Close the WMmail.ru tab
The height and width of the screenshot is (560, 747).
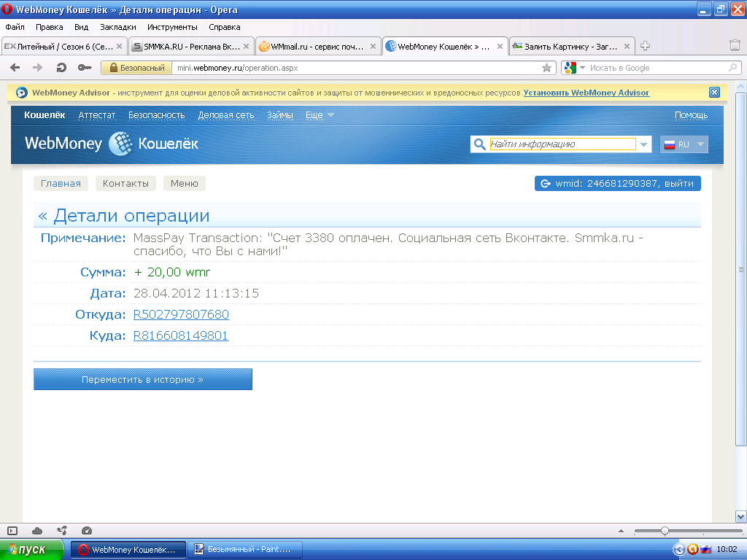click(x=373, y=46)
